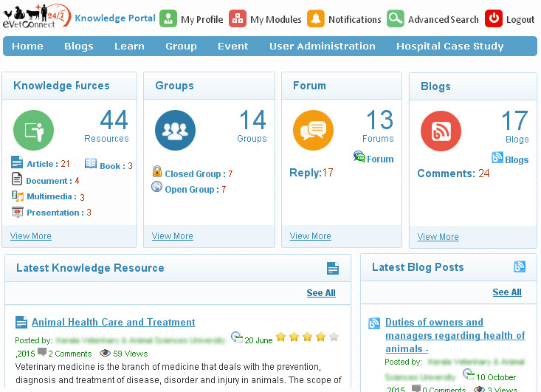Viewport: 541px width, 392px height.
Task: Click See All in Latest Blog Posts
Action: (507, 292)
